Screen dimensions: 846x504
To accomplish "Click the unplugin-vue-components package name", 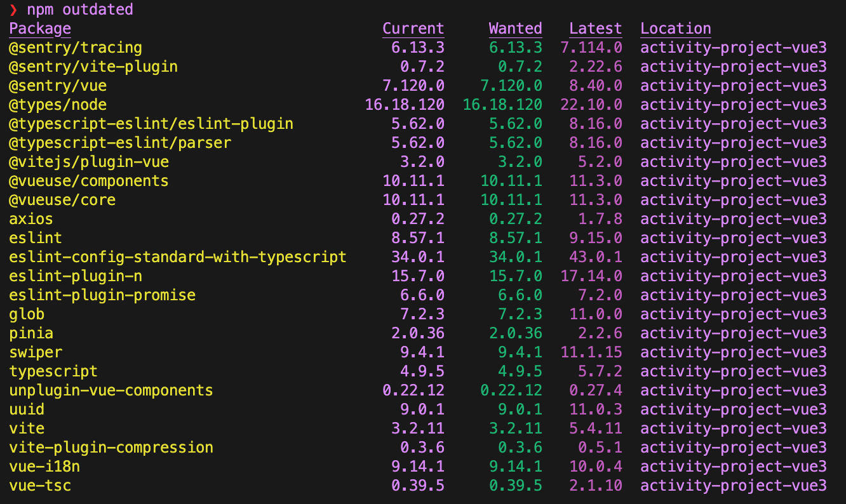I will (111, 390).
